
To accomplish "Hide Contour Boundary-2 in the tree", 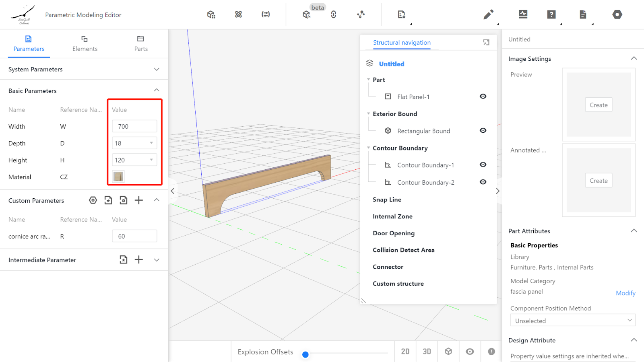I will point(483,182).
